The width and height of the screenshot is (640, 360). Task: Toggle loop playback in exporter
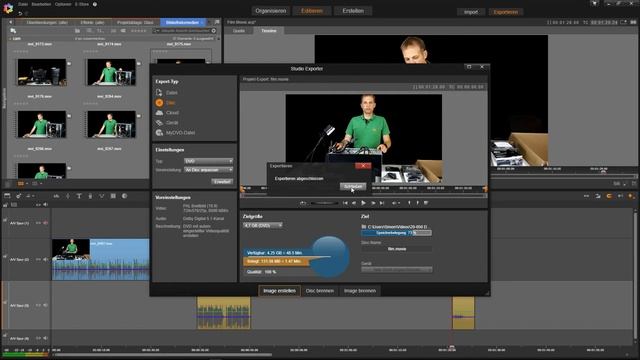(302, 203)
